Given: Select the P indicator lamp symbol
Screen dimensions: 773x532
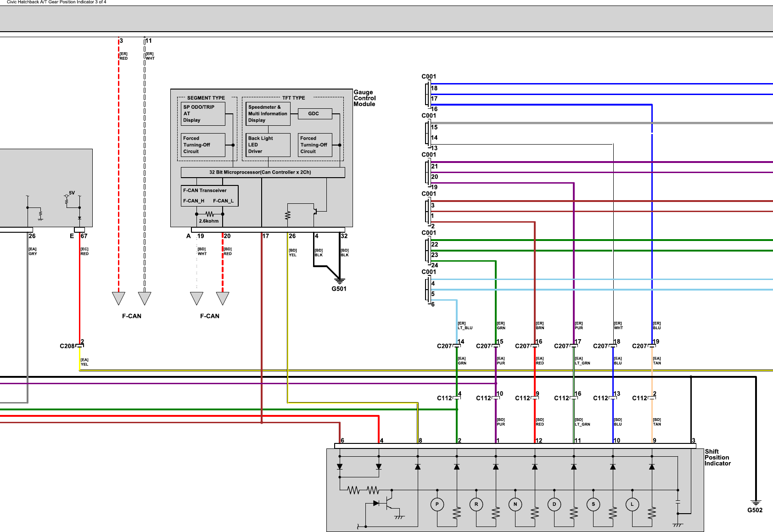Looking at the screenshot, I should (437, 504).
